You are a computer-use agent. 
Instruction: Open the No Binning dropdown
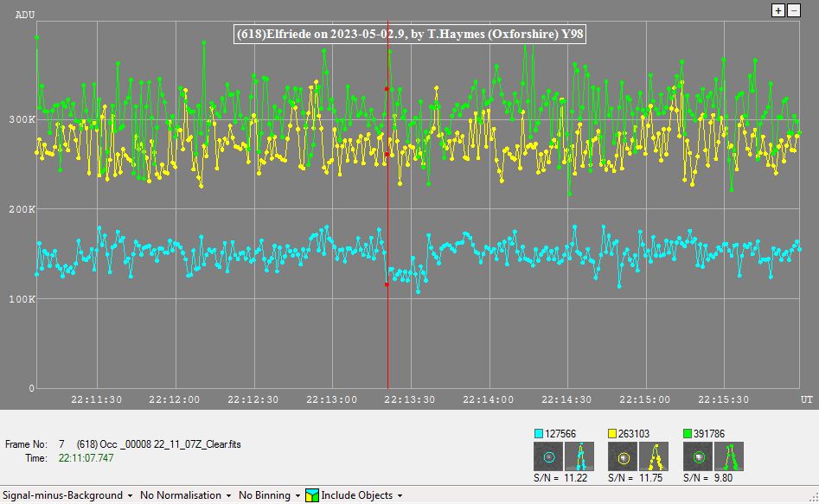269,495
